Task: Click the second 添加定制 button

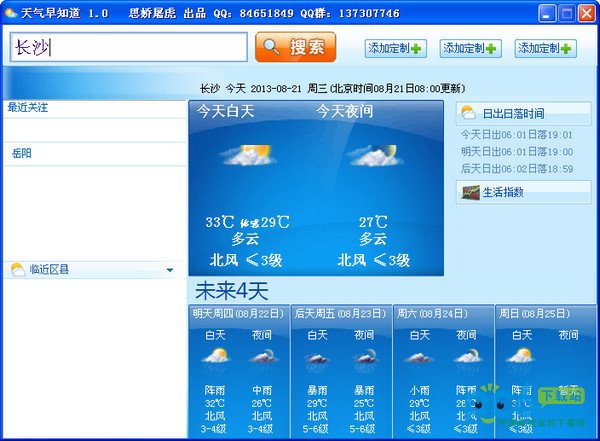Action: [470, 49]
